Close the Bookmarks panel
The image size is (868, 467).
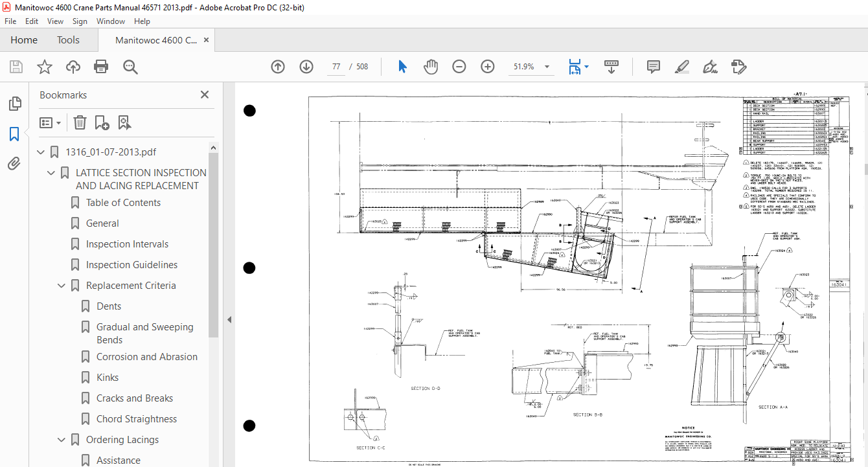click(205, 95)
